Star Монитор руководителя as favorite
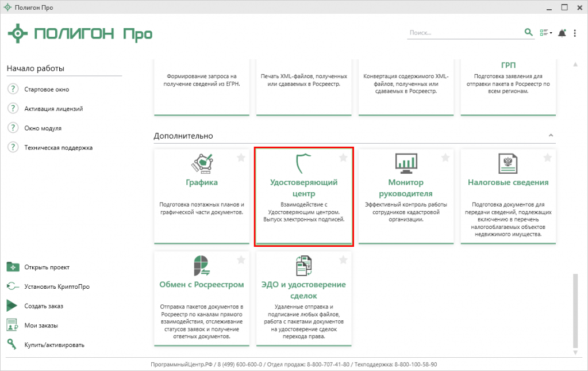The height and width of the screenshot is (371, 588). click(x=445, y=158)
